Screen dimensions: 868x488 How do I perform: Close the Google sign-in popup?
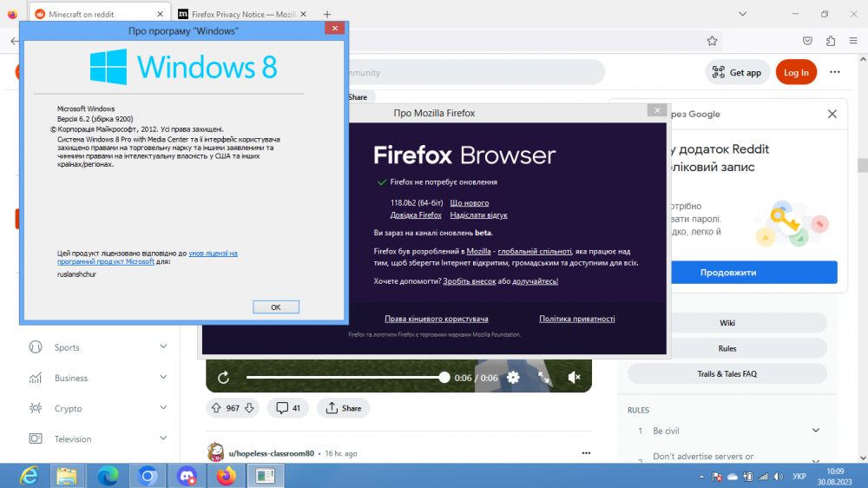coord(832,114)
